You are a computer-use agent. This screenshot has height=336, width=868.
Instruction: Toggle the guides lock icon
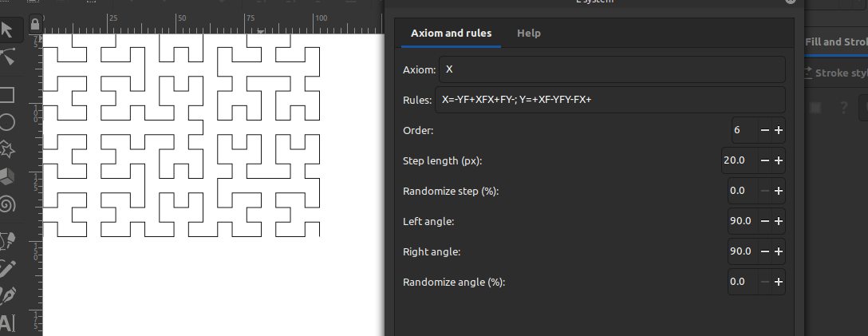(35, 24)
